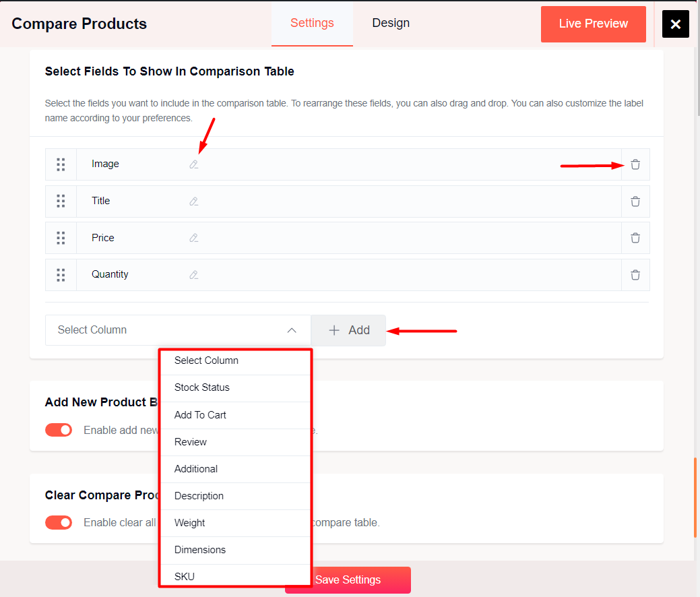Click the drag handle of Price row
700x597 pixels.
[x=61, y=238]
